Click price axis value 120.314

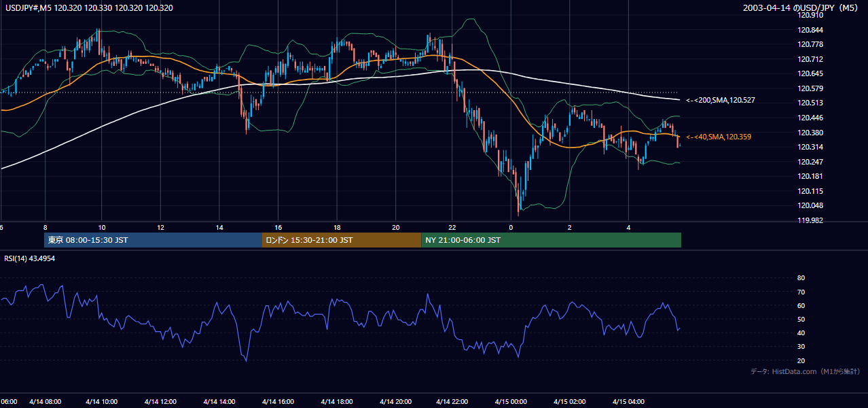811,147
